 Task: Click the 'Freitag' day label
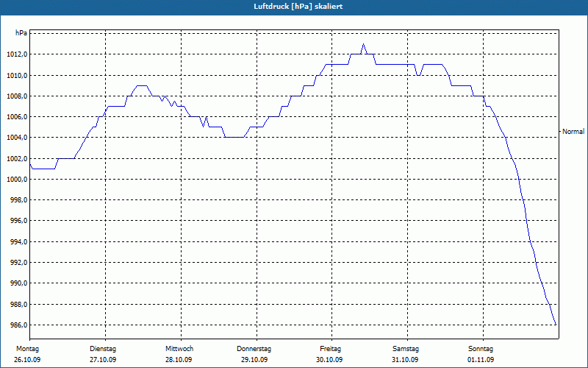[x=330, y=349]
